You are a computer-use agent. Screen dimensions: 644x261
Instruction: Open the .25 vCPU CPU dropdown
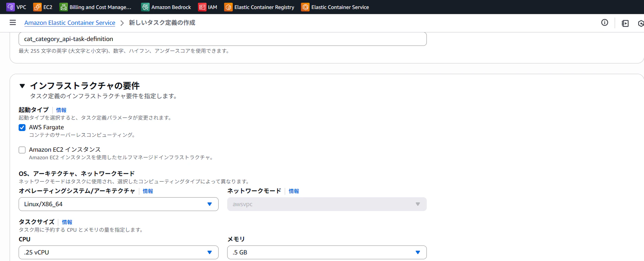[119, 252]
